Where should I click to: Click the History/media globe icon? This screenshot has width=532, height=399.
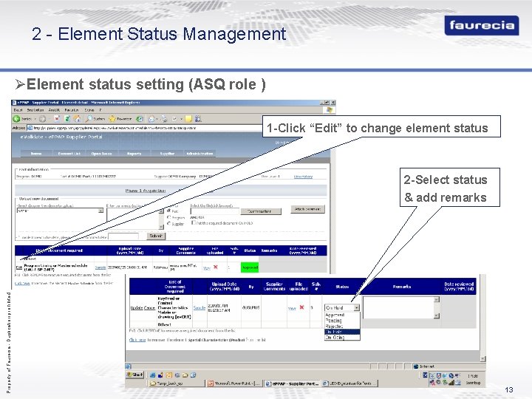(139, 119)
